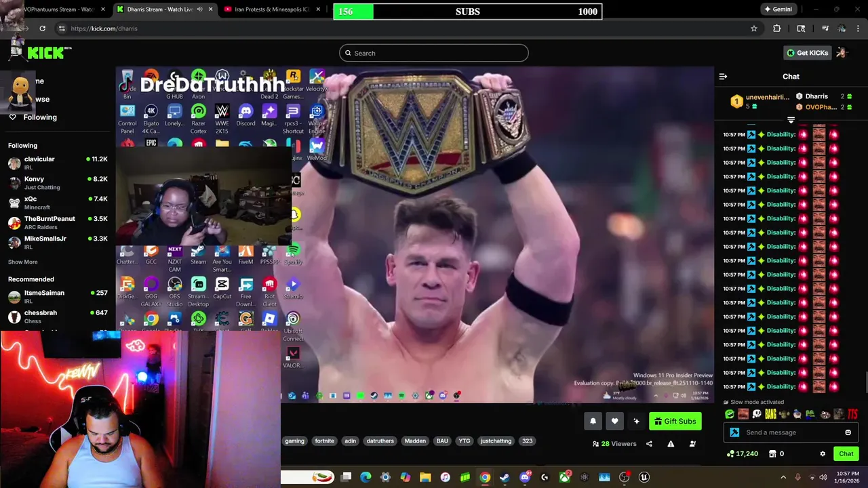Screen dimensions: 868x488
Task: Open ItsmeSaiman recommended channel
Action: [58, 296]
